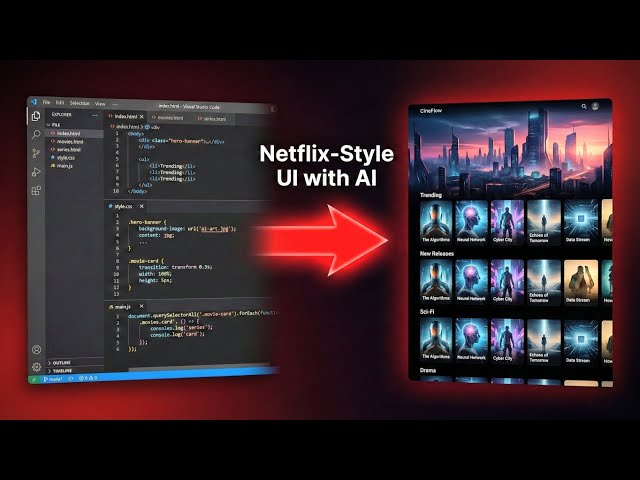Open the Run and Debug view
Screen dimensions: 640x480
[36, 172]
